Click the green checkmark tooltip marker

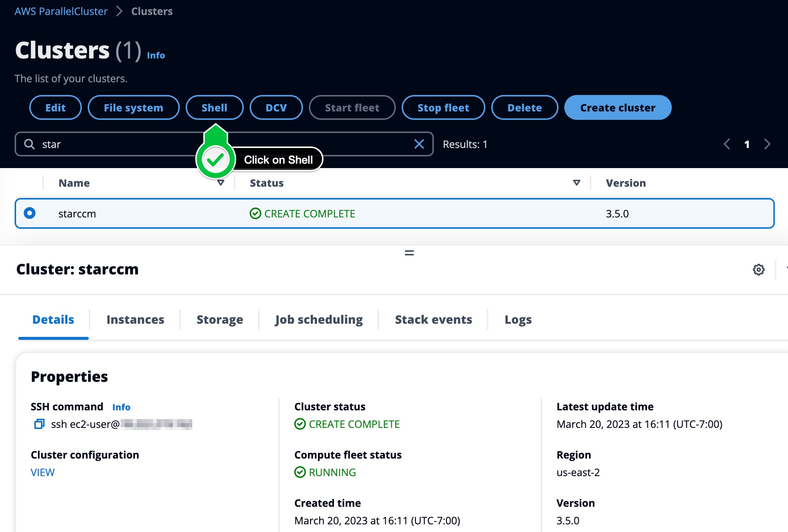click(216, 160)
